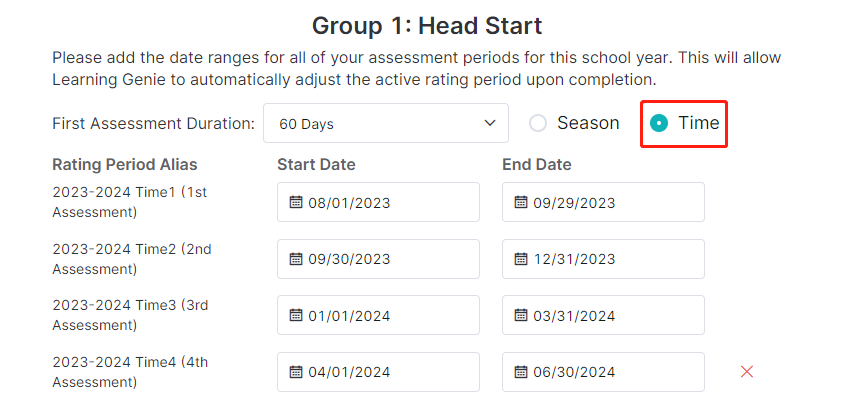Edit the 03/31/2024 end date field
The image size is (850, 404).
(603, 315)
